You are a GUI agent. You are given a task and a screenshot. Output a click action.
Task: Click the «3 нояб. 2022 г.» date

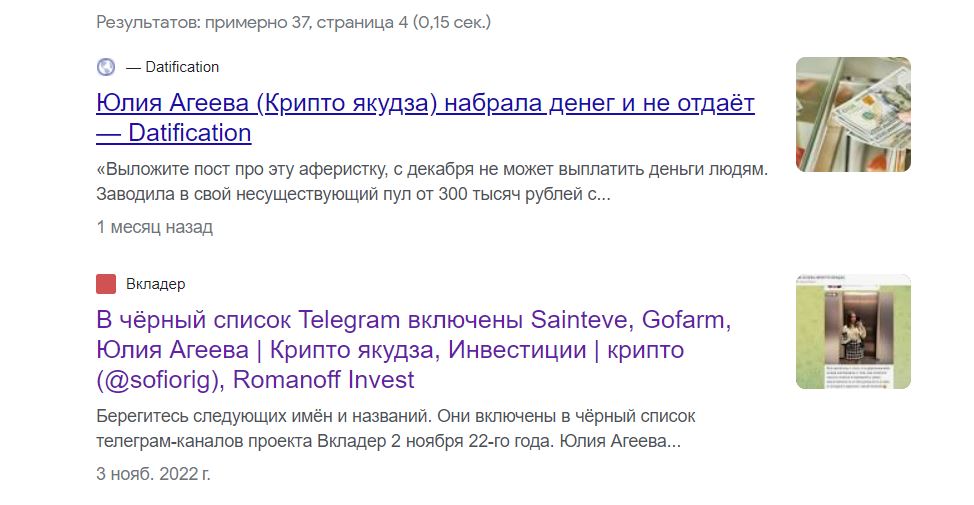(153, 473)
